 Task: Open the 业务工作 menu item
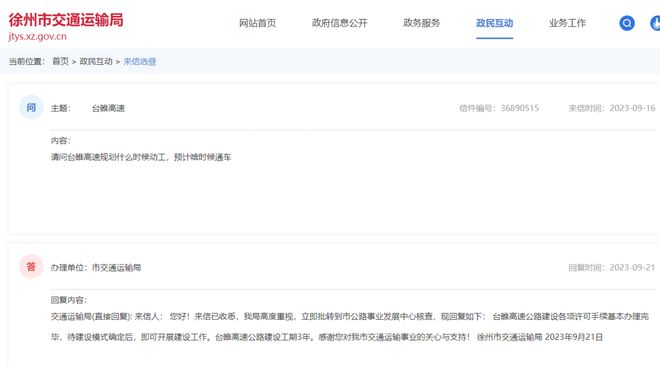pyautogui.click(x=567, y=23)
